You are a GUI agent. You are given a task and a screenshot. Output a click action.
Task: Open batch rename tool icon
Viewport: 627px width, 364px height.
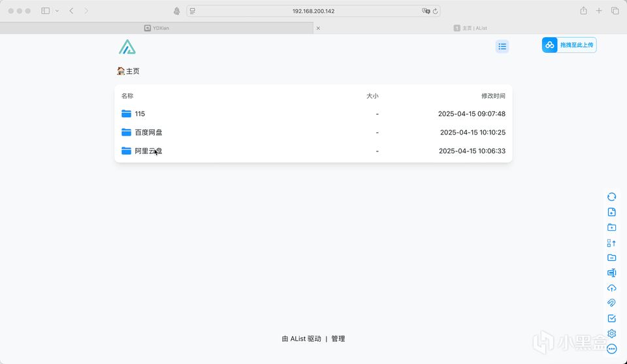click(611, 273)
